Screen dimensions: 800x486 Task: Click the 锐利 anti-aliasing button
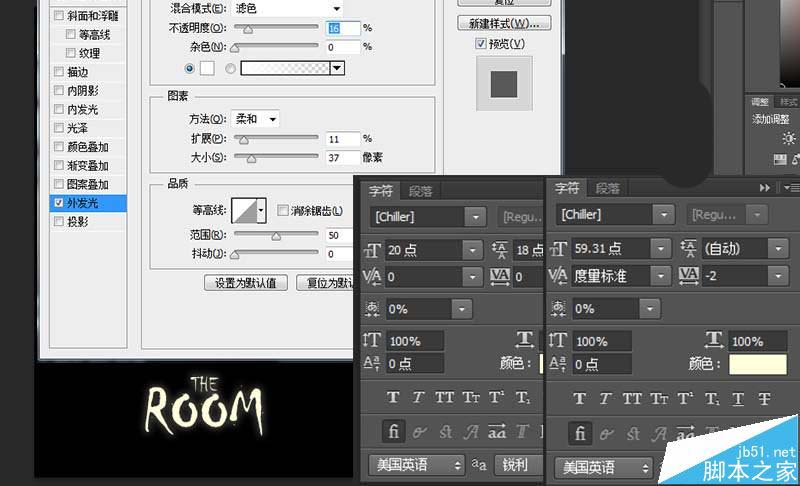pyautogui.click(x=517, y=464)
